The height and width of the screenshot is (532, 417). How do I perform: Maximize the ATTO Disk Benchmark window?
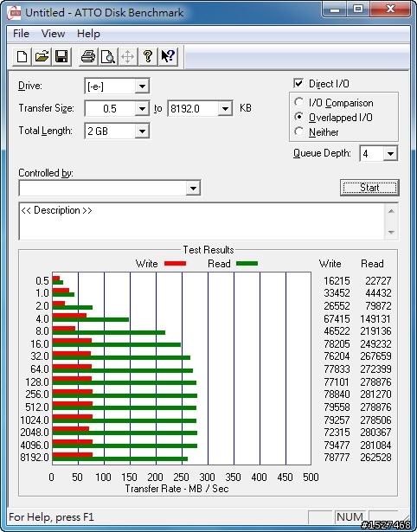click(x=358, y=10)
